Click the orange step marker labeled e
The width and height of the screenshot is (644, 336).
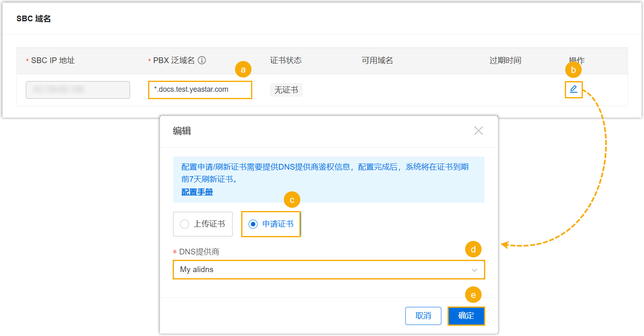(x=473, y=295)
